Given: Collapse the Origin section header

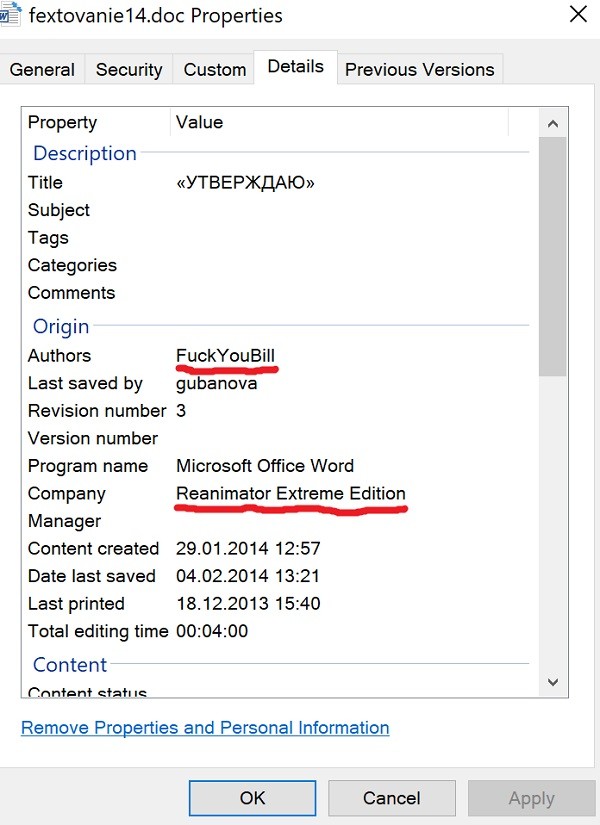Looking at the screenshot, I should (61, 327).
